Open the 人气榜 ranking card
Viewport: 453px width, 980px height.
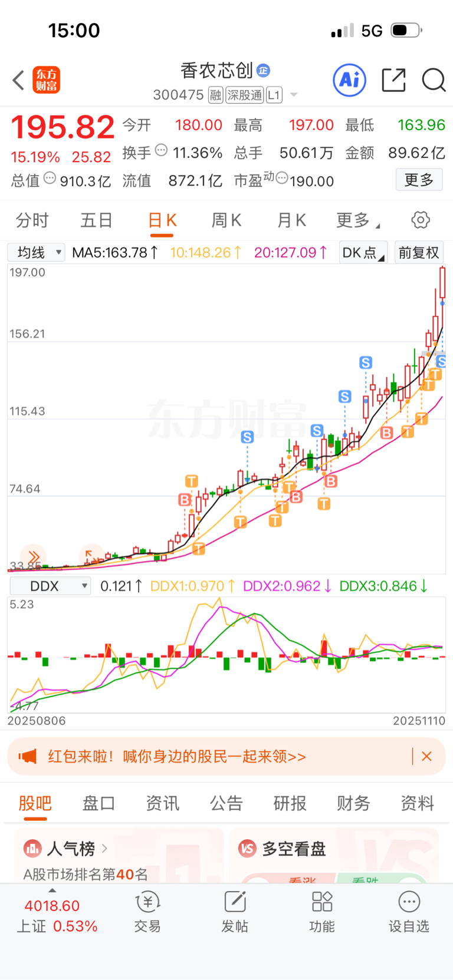click(x=119, y=855)
